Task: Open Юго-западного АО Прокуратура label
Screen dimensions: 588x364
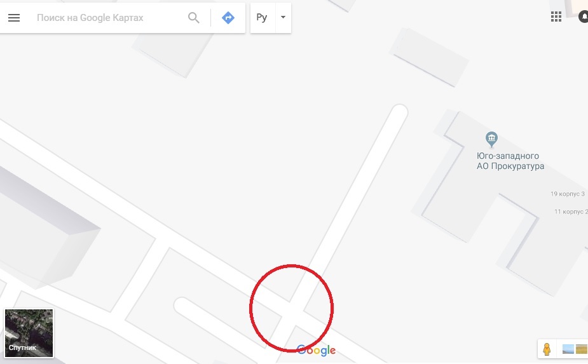Action: point(510,161)
